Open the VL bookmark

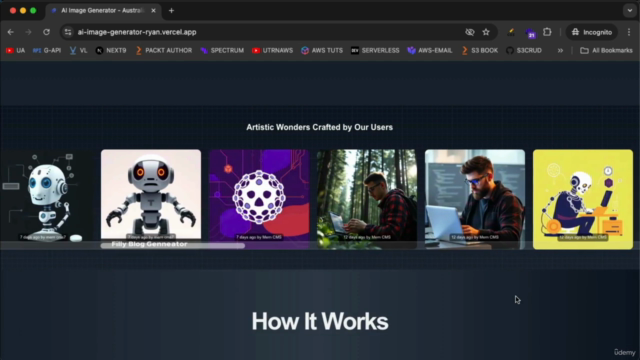pos(78,51)
